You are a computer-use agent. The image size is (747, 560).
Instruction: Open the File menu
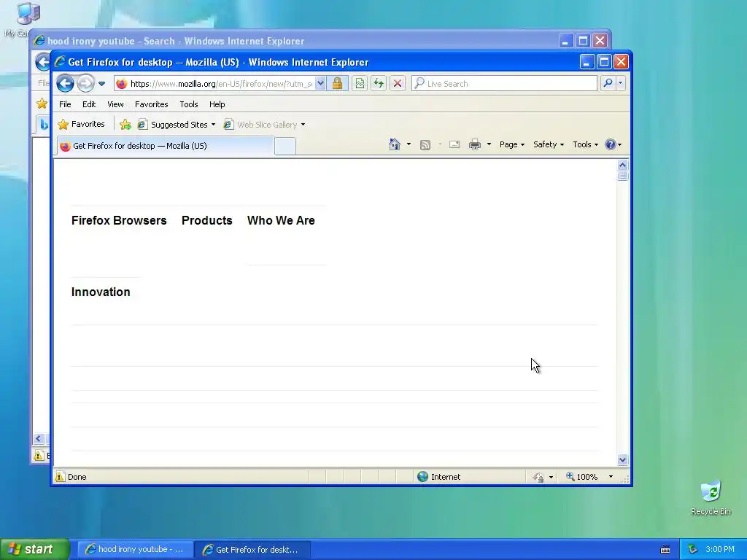pos(65,104)
